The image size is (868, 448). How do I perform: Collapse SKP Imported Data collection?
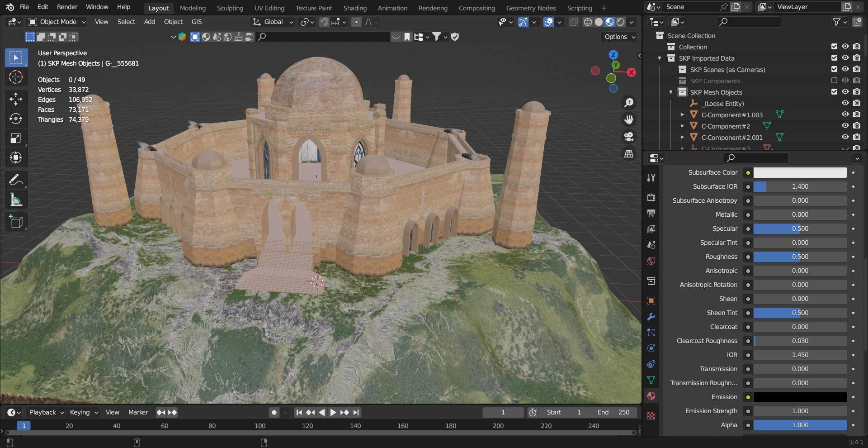[x=660, y=58]
